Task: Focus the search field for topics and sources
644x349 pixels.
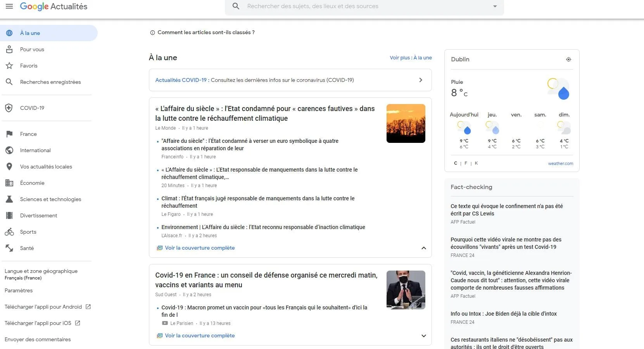Action: tap(364, 6)
